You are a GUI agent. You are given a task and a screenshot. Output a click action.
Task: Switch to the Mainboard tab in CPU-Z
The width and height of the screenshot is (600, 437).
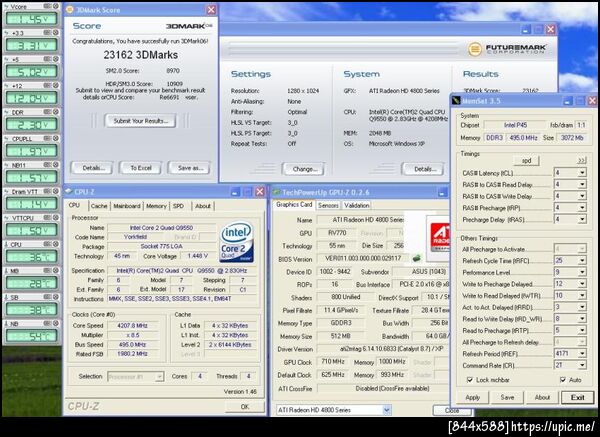(x=127, y=206)
